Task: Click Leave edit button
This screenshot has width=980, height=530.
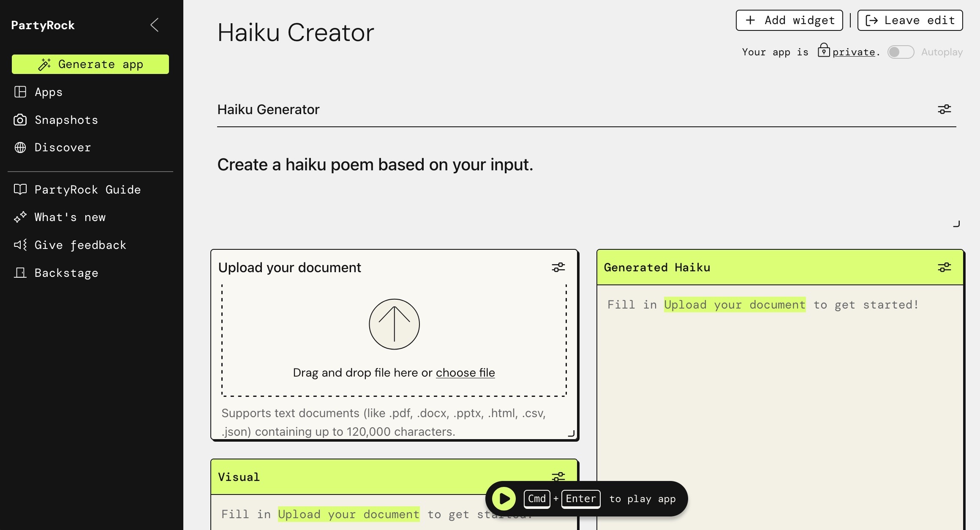Action: click(910, 20)
